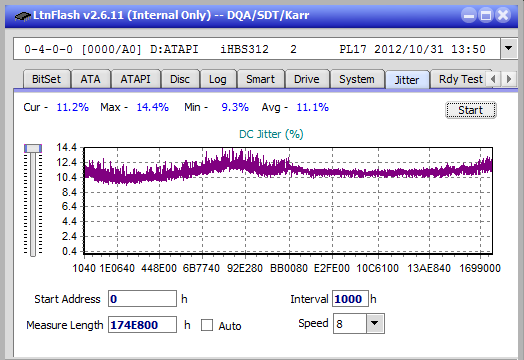The height and width of the screenshot is (360, 524).
Task: Open the drive selection dropdown arrow
Action: 508,48
